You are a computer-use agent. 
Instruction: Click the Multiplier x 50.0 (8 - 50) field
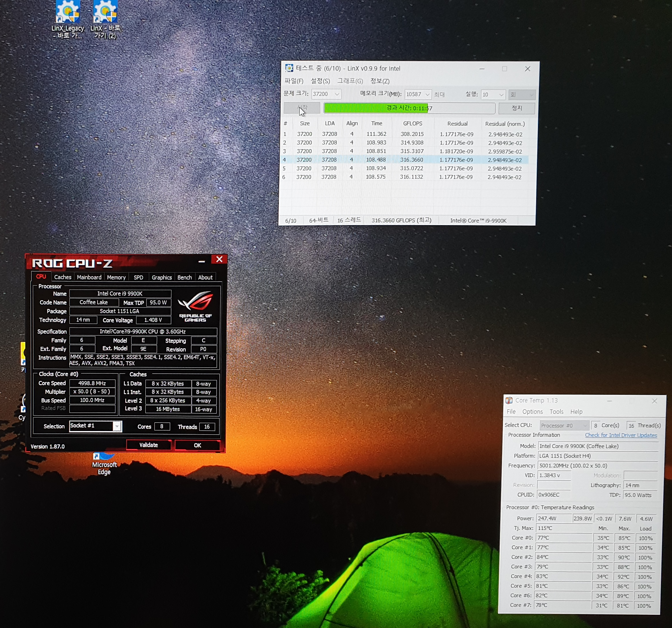pos(92,391)
